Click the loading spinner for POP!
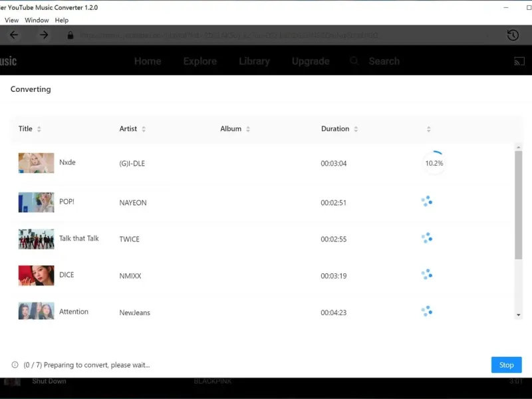 pyautogui.click(x=427, y=201)
